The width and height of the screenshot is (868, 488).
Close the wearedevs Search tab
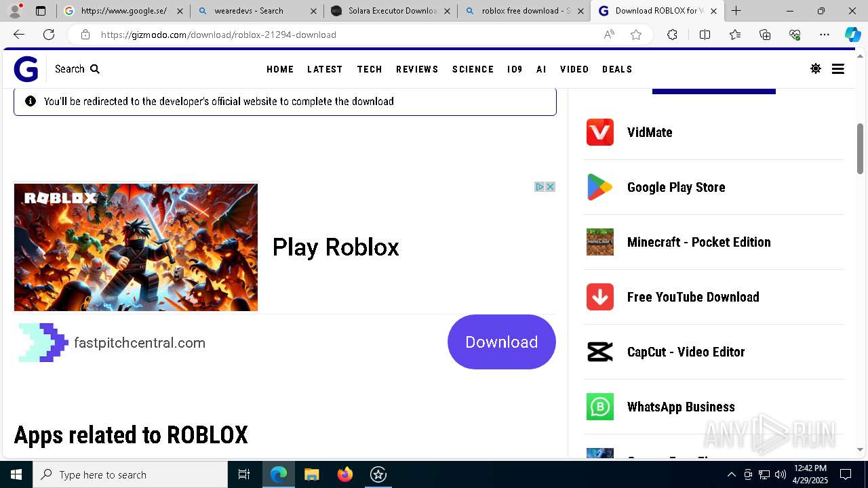coord(313,11)
